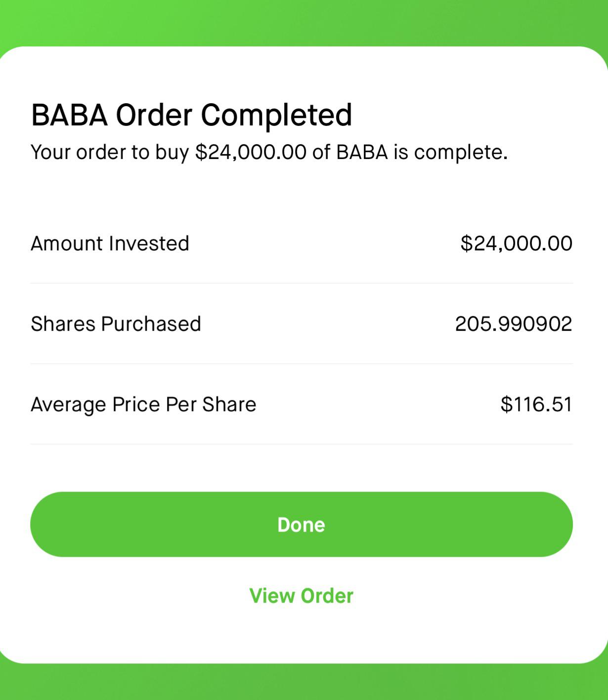
Task: Click the "Shares Purchased" label
Action: pyautogui.click(x=116, y=324)
